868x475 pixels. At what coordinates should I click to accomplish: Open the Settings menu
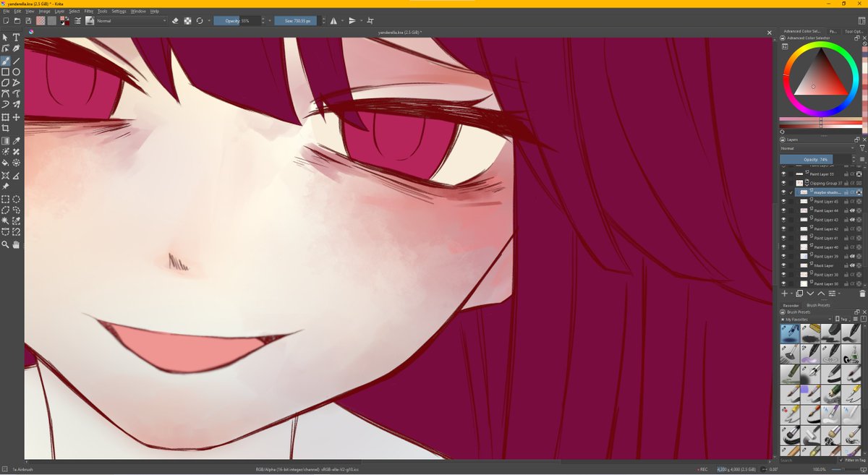point(119,12)
